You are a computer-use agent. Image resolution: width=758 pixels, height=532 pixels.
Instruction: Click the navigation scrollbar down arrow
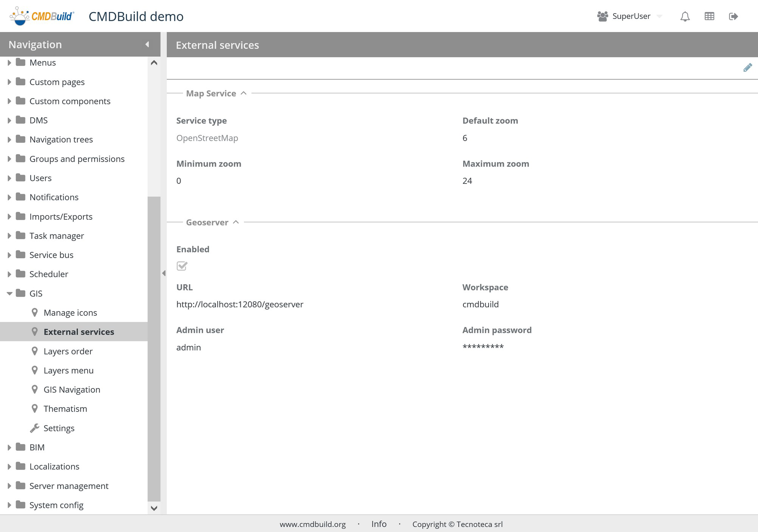[x=154, y=508]
